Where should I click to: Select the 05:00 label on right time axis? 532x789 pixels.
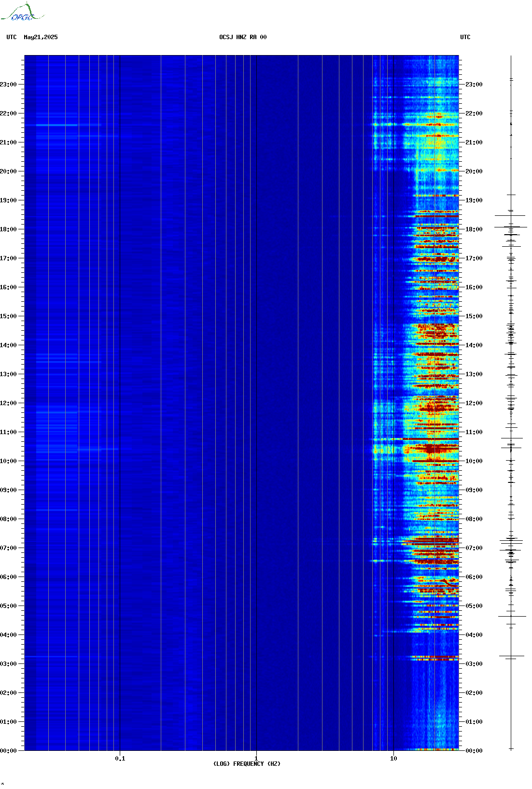click(x=474, y=606)
